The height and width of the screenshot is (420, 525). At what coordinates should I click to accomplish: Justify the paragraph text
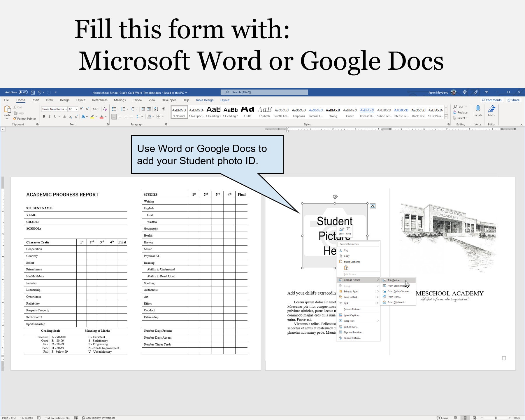coord(131,116)
